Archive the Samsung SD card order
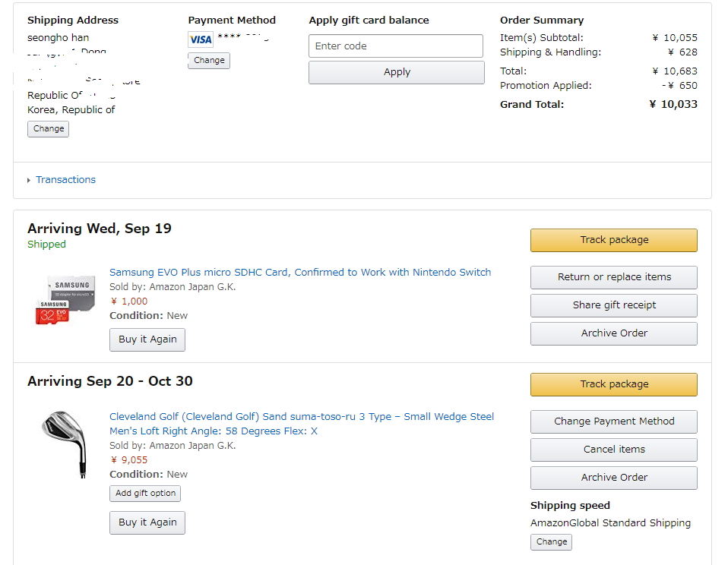Image resolution: width=728 pixels, height=565 pixels. tap(613, 333)
